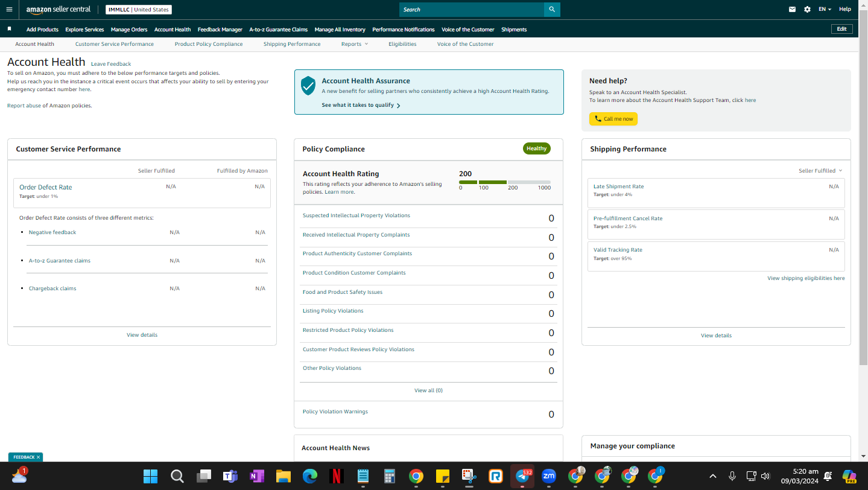Viewport: 868px width, 490px height.
Task: Open Task View on taskbar
Action: [203, 476]
